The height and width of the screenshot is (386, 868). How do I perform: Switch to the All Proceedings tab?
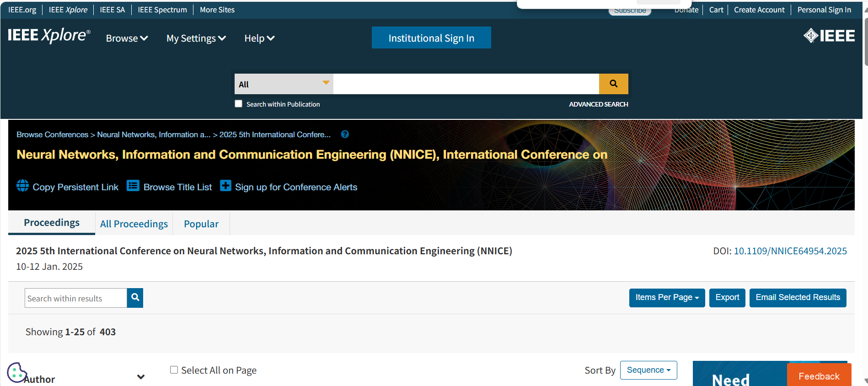point(134,224)
